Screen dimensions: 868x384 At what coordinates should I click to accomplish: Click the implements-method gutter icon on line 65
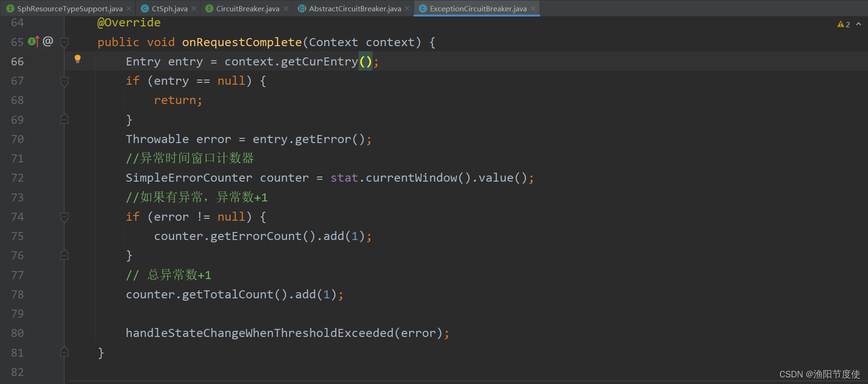pos(33,41)
